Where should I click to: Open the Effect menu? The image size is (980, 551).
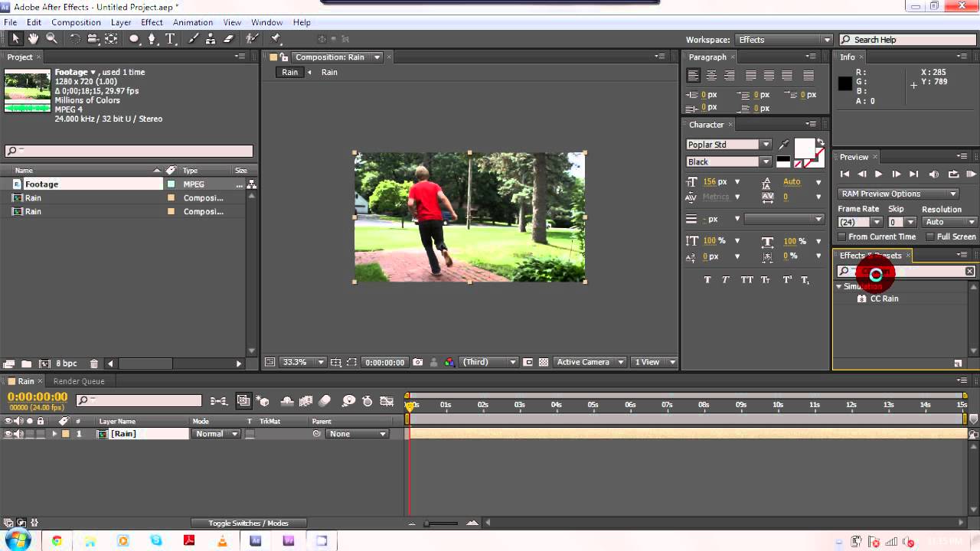coord(152,22)
